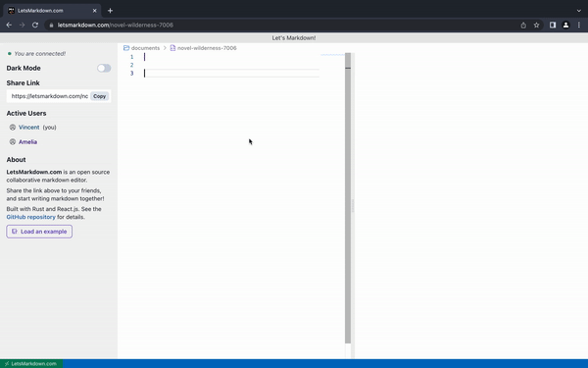588x368 pixels.
Task: Bookmark this page with the star icon
Action: 537,26
